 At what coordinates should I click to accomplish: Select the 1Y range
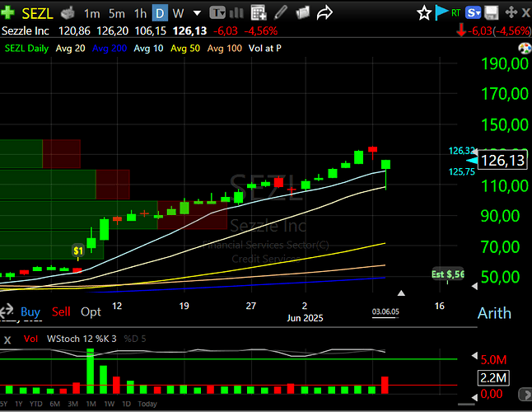click(x=19, y=404)
